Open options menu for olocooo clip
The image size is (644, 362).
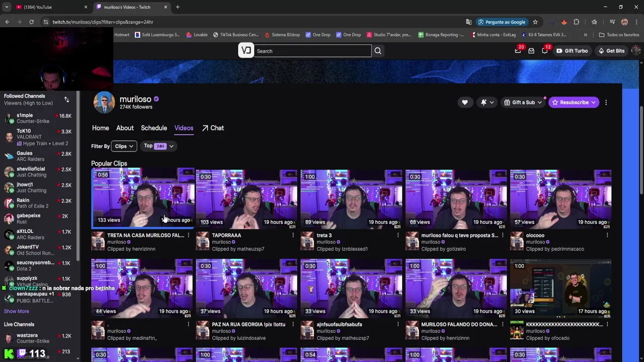click(x=607, y=235)
